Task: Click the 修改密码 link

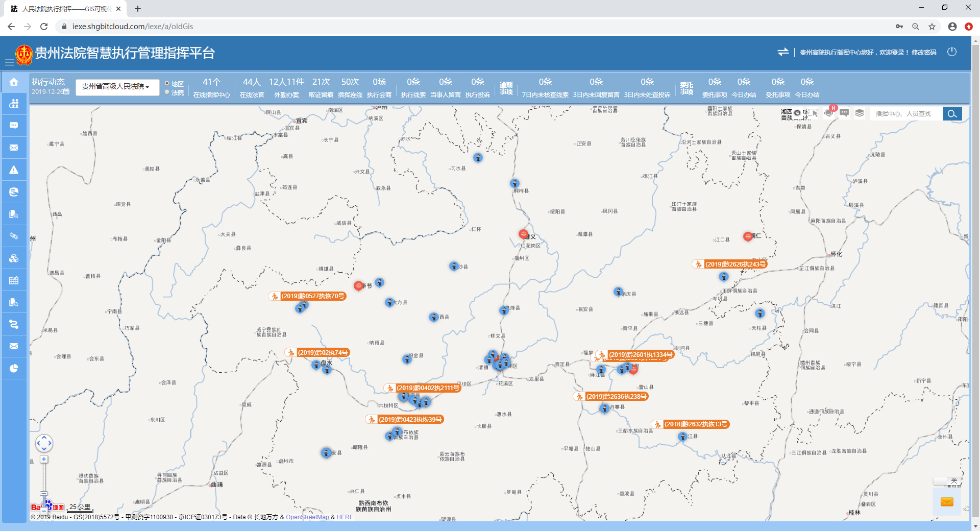Action: pyautogui.click(x=924, y=53)
